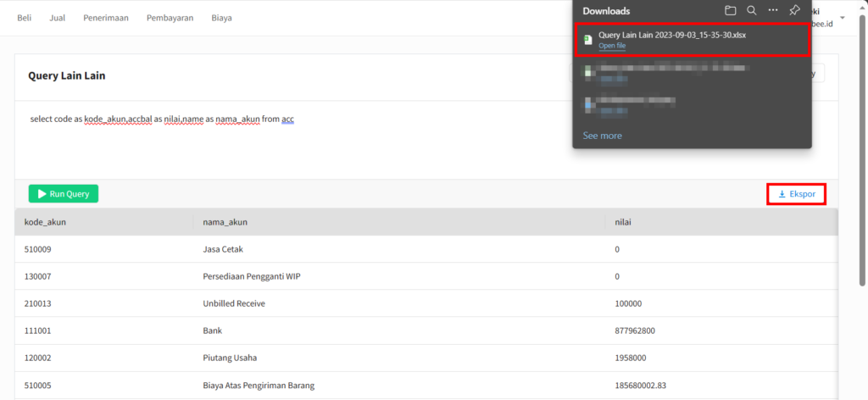The height and width of the screenshot is (400, 868).
Task: Open the Beli menu
Action: click(25, 18)
